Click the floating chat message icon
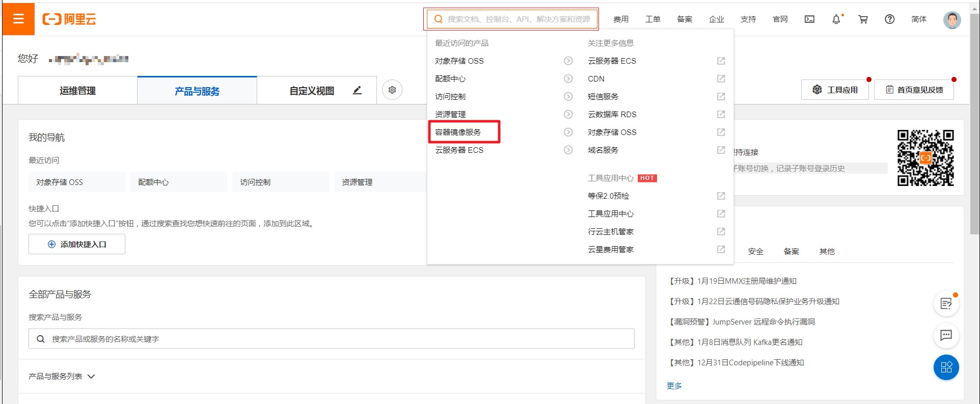 coord(946,335)
